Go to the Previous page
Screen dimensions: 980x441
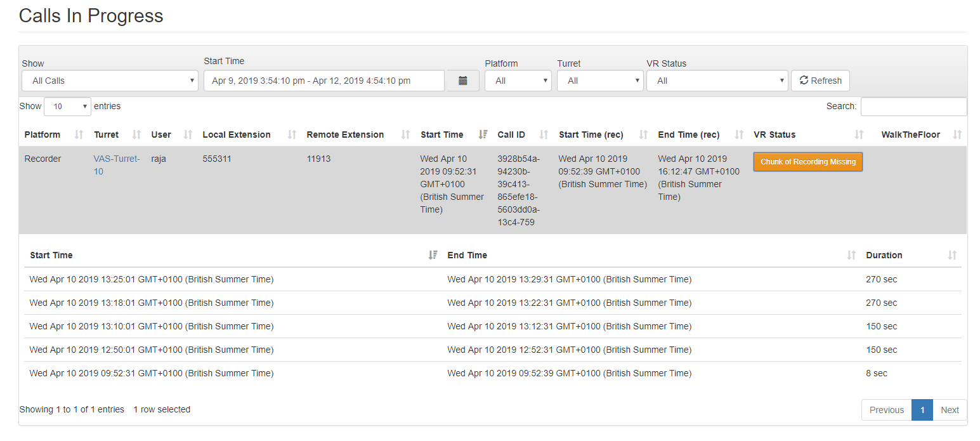(x=886, y=410)
